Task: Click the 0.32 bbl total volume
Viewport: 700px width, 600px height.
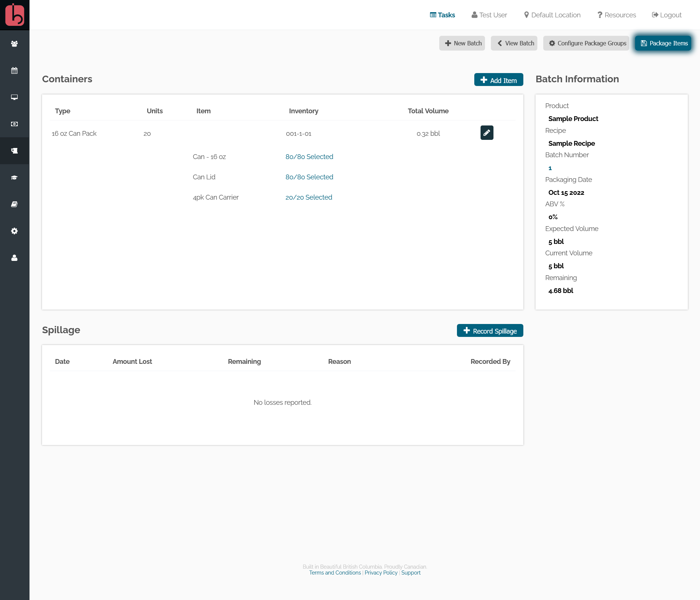Action: tap(428, 134)
